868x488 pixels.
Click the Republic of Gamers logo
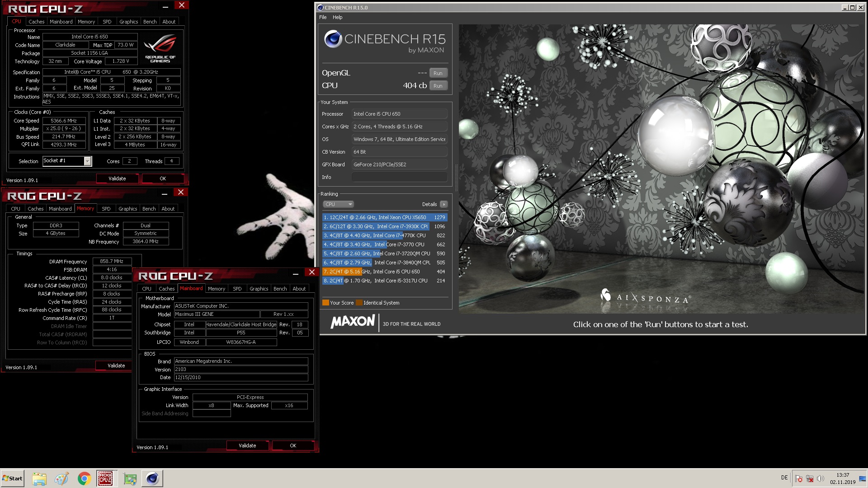160,49
